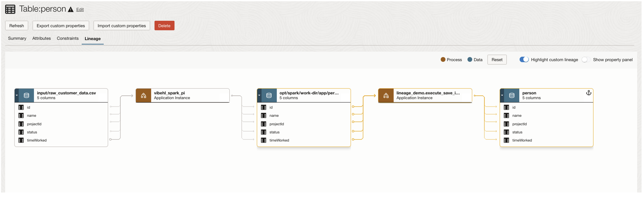Click the table icon beside Table:person title
Image resolution: width=644 pixels, height=198 pixels.
click(10, 9)
